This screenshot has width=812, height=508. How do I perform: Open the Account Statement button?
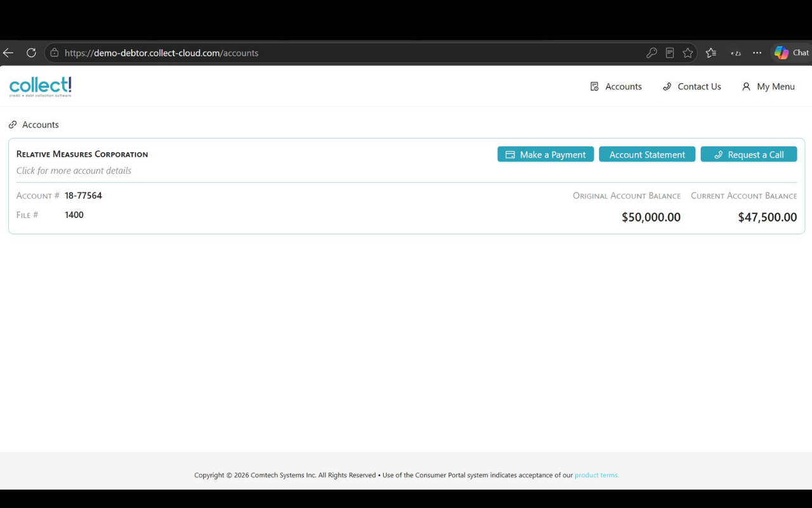point(647,154)
